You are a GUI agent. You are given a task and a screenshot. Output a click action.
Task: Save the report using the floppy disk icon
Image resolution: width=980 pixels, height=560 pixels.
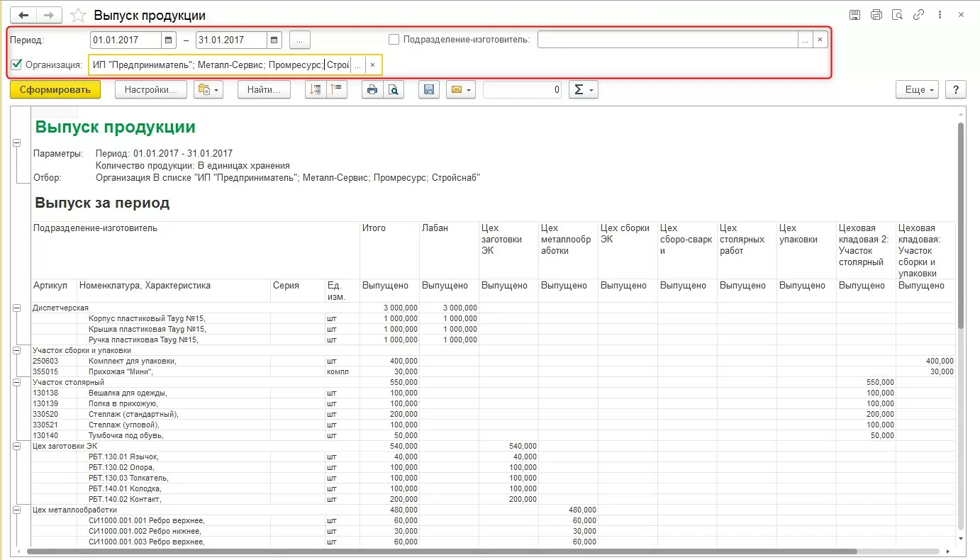[428, 90]
